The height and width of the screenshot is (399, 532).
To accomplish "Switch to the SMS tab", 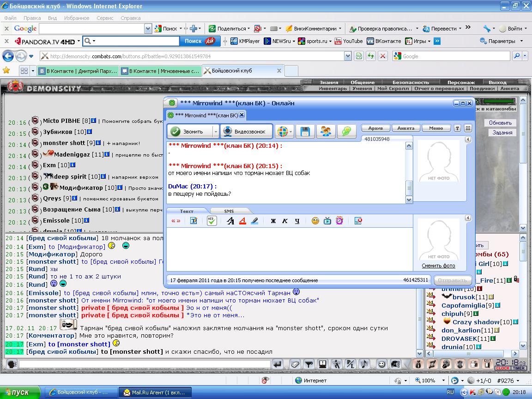I will [229, 211].
